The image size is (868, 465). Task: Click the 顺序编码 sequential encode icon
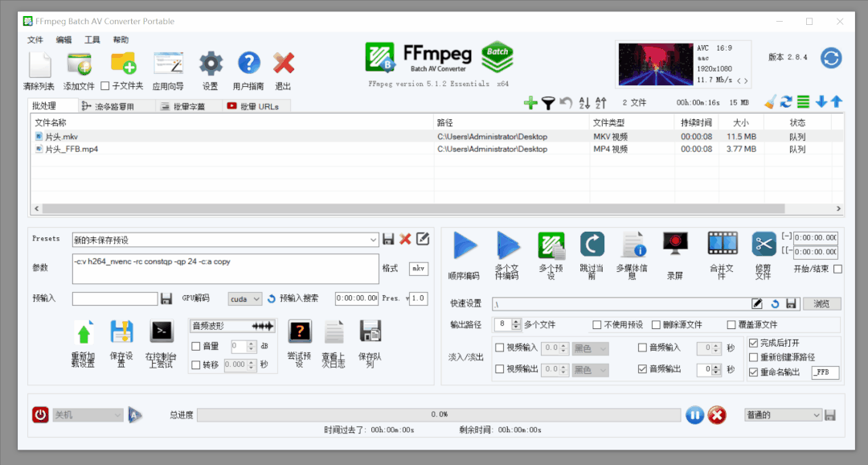pyautogui.click(x=465, y=245)
